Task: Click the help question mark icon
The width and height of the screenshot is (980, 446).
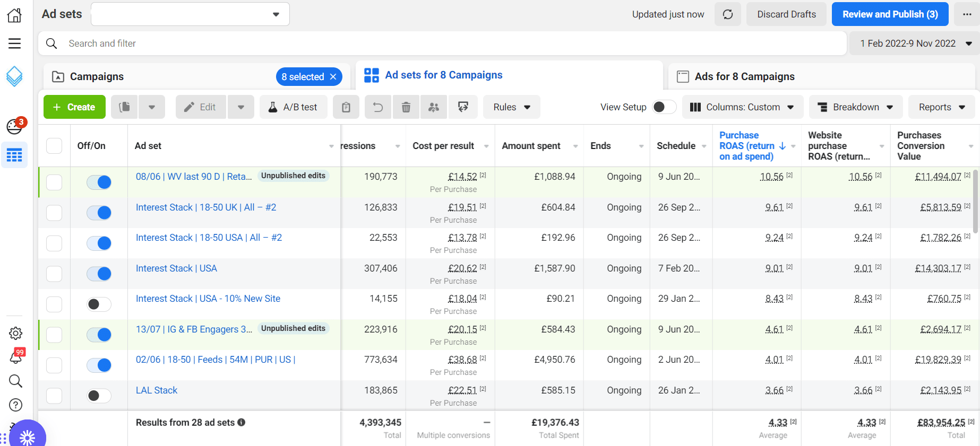Action: click(x=15, y=405)
